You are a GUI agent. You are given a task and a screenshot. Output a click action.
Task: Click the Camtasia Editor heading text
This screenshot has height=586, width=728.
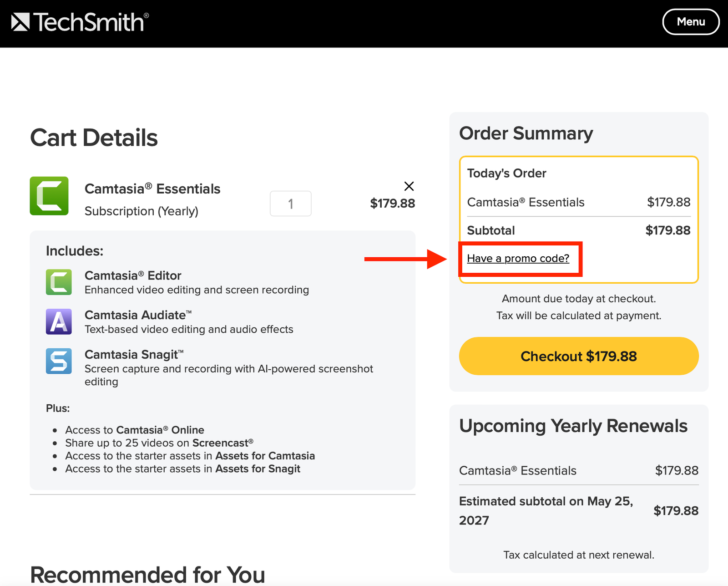[133, 275]
